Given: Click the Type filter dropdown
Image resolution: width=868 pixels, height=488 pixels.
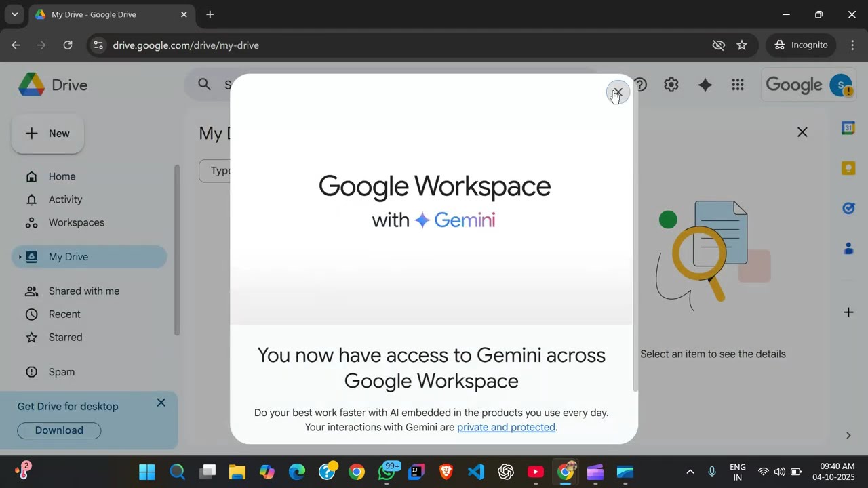Looking at the screenshot, I should (214, 171).
